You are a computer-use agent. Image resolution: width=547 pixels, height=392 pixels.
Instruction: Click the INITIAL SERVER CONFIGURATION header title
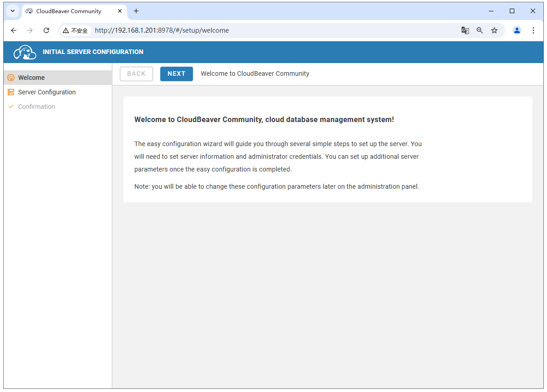pos(93,52)
